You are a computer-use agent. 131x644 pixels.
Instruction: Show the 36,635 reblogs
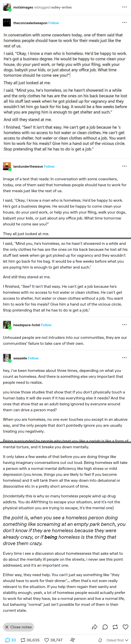tap(30, 640)
